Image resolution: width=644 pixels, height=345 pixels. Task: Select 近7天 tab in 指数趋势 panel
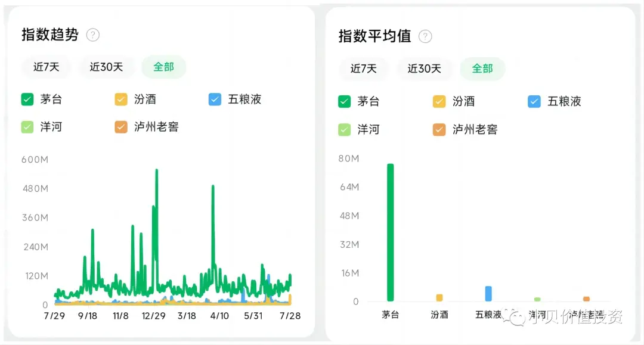click(46, 67)
